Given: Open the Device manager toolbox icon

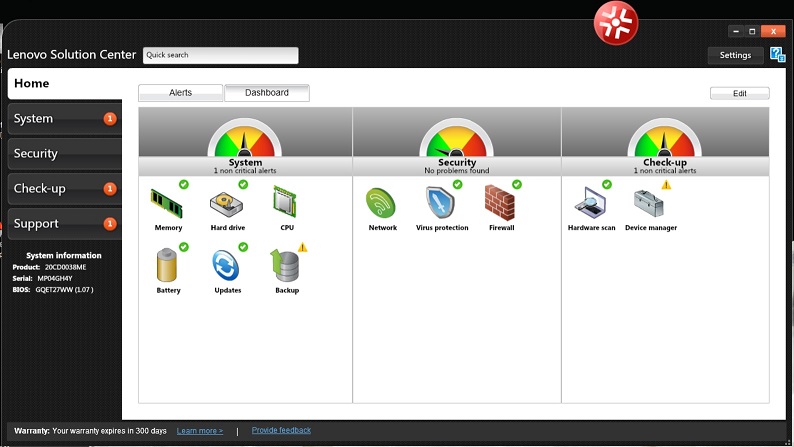Looking at the screenshot, I should [x=648, y=204].
